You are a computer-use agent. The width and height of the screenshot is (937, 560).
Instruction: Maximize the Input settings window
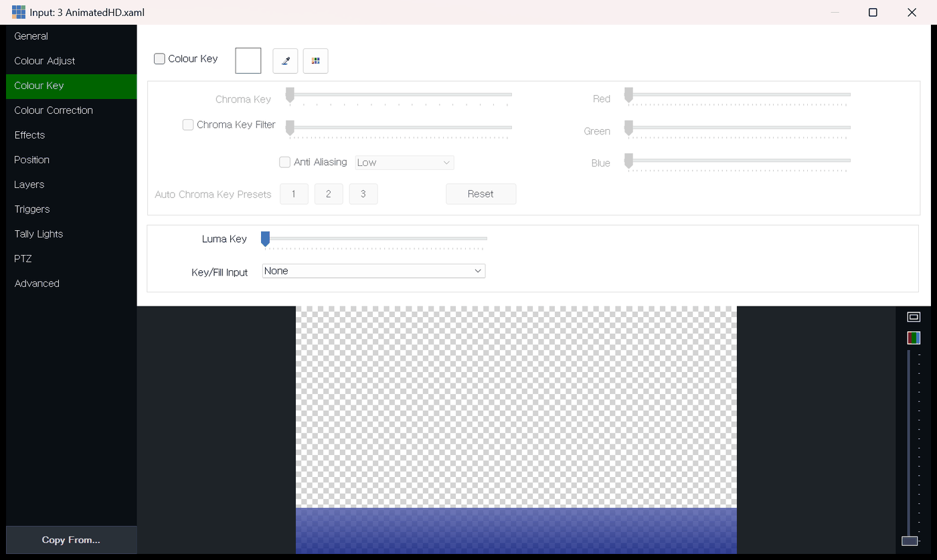873,12
